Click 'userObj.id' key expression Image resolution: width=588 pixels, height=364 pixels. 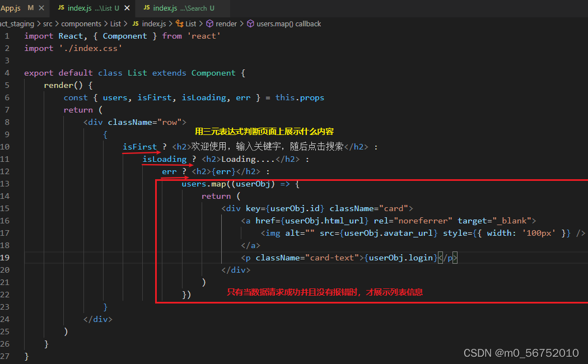tap(295, 208)
